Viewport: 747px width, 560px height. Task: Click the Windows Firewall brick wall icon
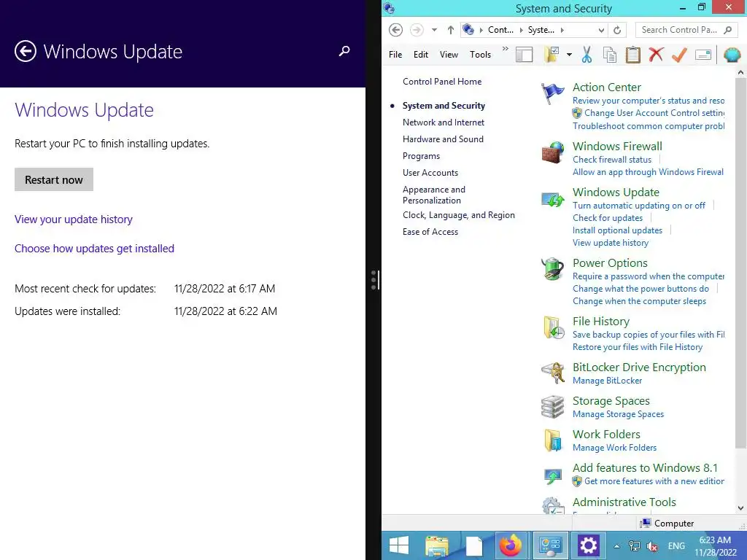tap(553, 152)
